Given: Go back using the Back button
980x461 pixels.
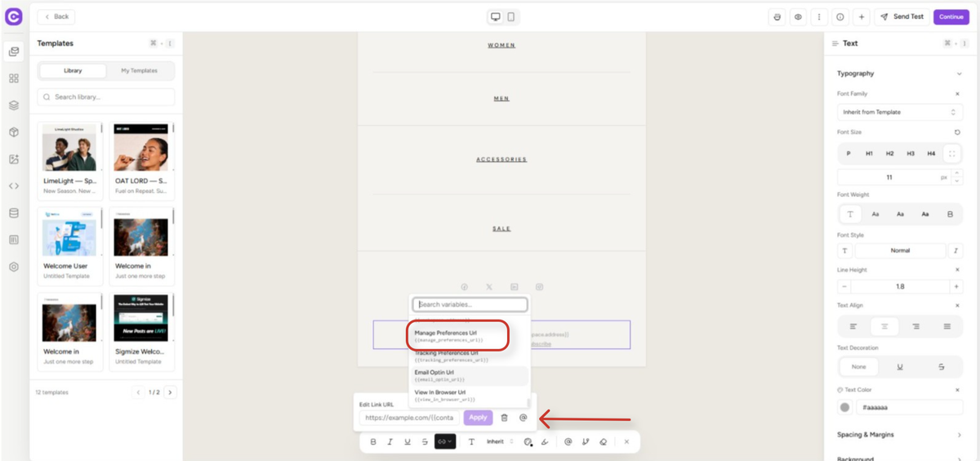Looking at the screenshot, I should click(x=56, y=16).
